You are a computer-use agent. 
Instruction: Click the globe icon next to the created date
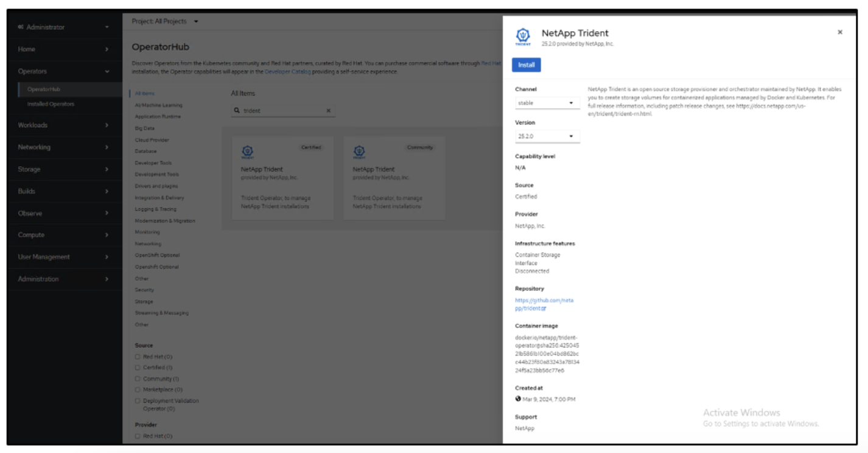(x=518, y=399)
